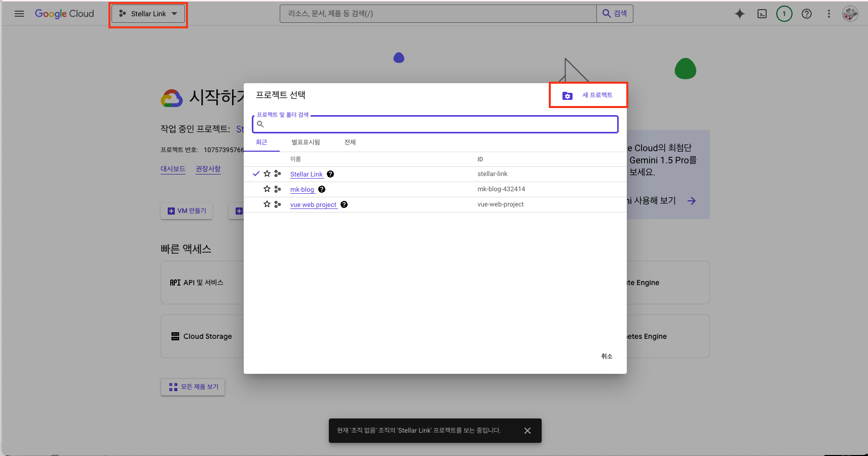This screenshot has height=456, width=868.
Task: Click the user account avatar
Action: tap(850, 14)
